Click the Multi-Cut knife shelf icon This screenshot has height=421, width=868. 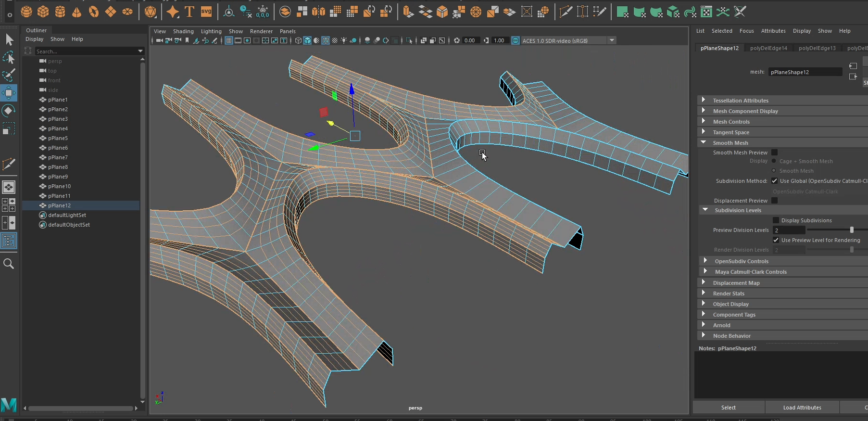(x=566, y=12)
